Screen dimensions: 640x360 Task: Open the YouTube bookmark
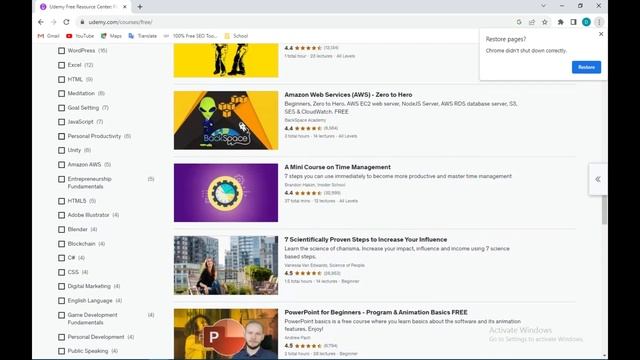coord(80,36)
